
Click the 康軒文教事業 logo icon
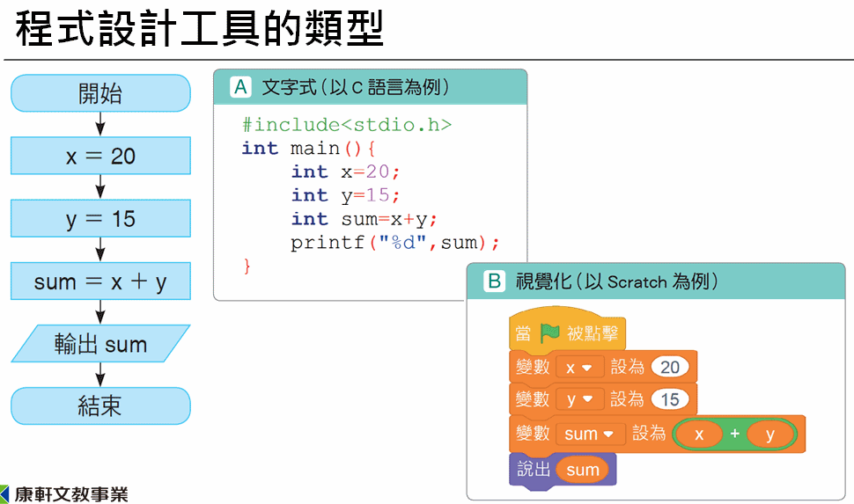click(x=5, y=494)
